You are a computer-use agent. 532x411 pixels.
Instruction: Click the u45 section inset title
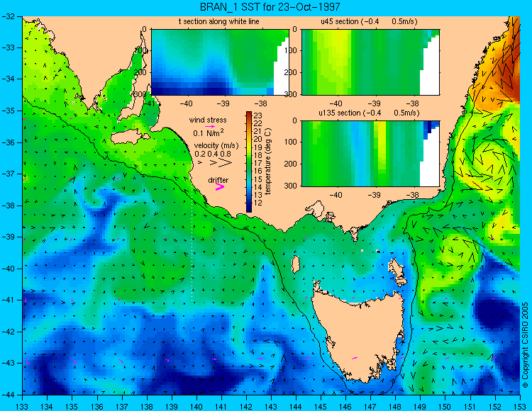tap(369, 21)
